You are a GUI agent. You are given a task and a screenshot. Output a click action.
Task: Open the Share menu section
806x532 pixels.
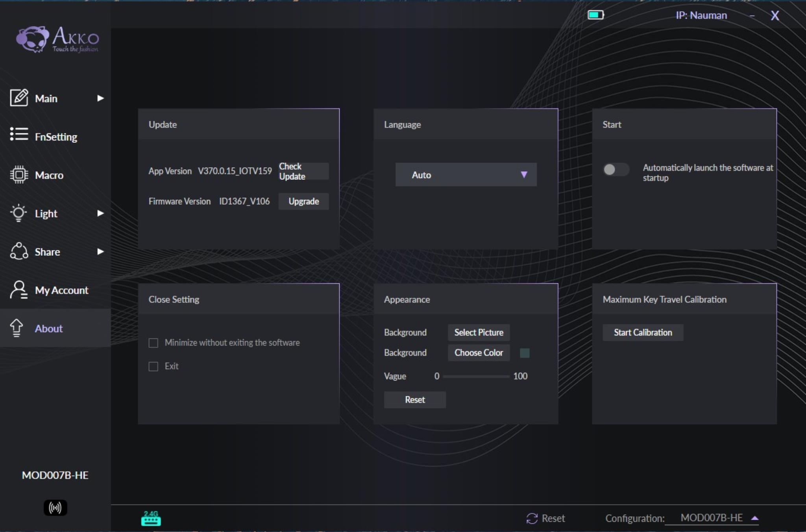(x=55, y=251)
